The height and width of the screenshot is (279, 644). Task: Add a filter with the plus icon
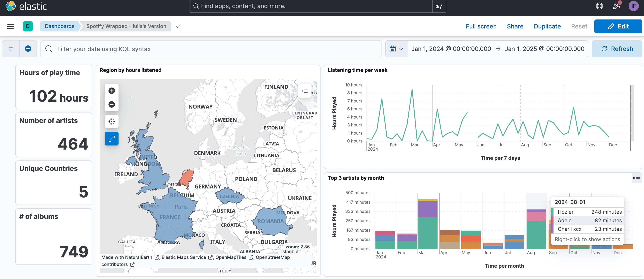pyautogui.click(x=28, y=49)
